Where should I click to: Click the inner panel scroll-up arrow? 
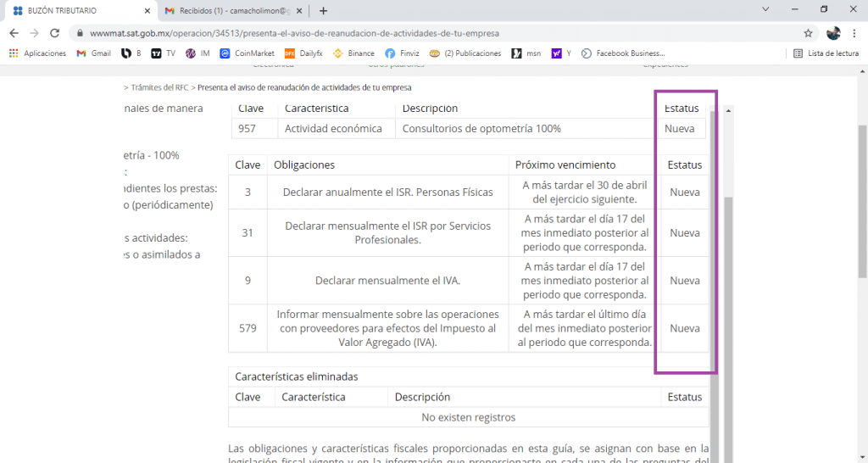point(728,111)
